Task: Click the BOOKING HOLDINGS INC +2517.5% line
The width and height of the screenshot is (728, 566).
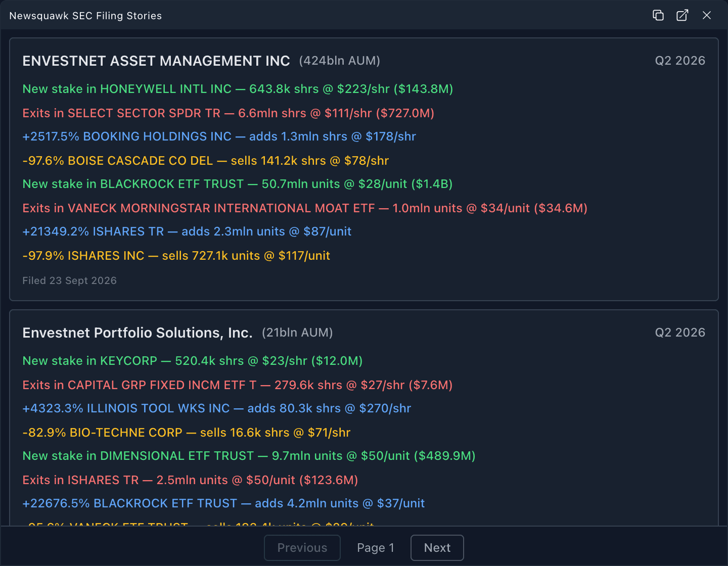Action: click(x=219, y=136)
